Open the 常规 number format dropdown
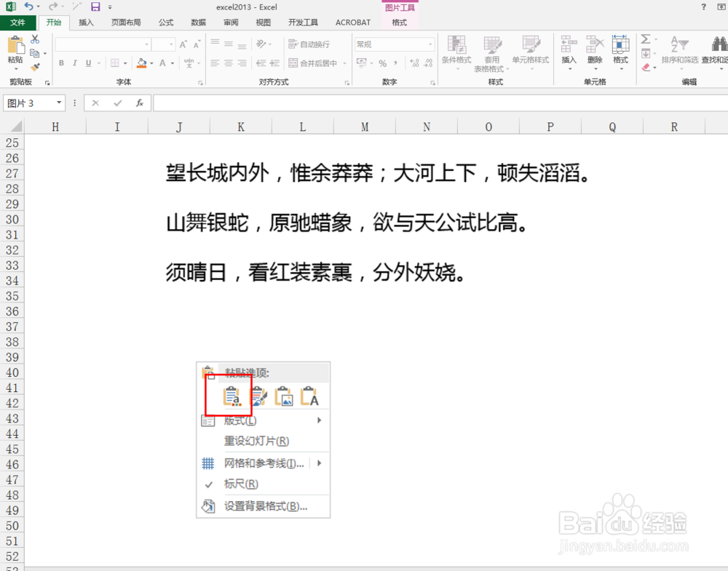The height and width of the screenshot is (571, 728). (394, 43)
